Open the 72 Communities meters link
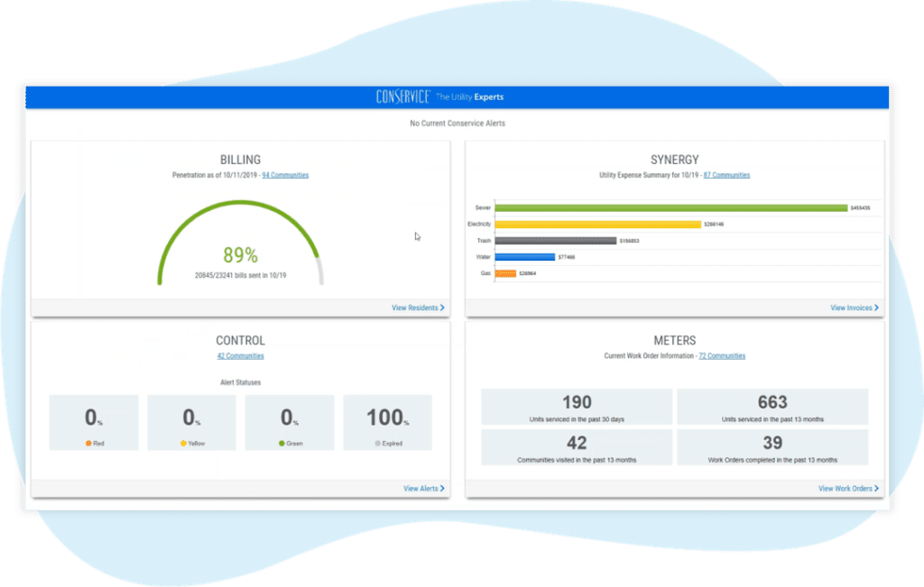924x587 pixels. [x=722, y=356]
